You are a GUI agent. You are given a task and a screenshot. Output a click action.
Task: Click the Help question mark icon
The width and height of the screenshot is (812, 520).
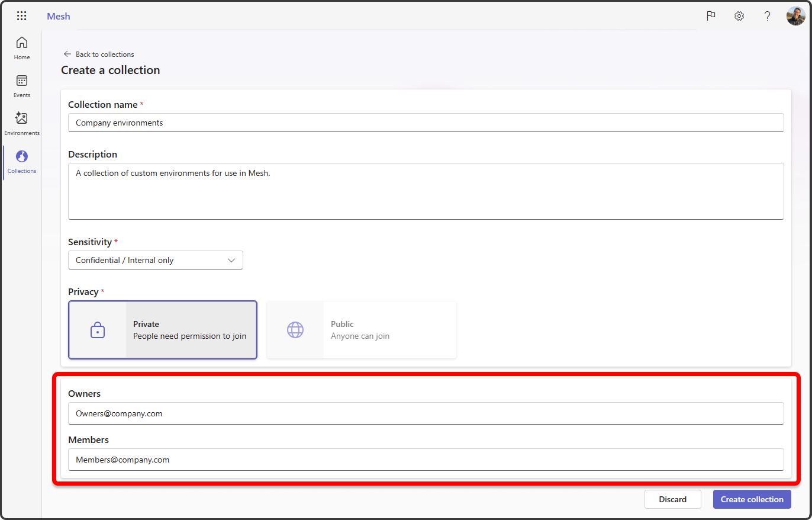pos(767,16)
